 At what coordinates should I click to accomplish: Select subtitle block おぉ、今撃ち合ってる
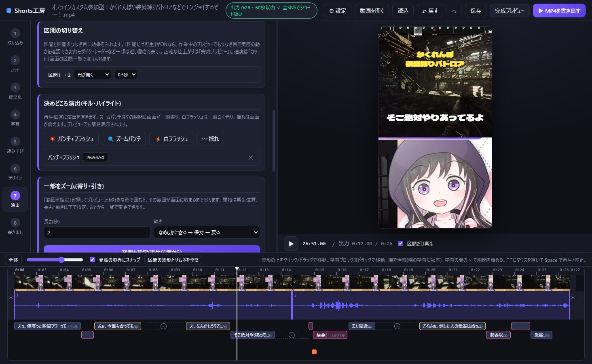coord(118,326)
